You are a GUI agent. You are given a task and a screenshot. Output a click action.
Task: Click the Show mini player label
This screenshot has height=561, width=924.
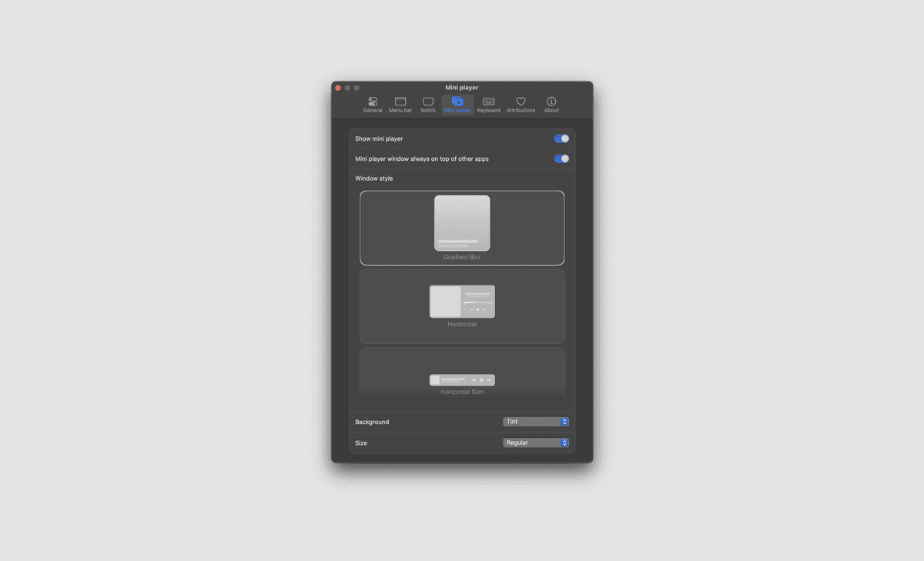tap(379, 139)
